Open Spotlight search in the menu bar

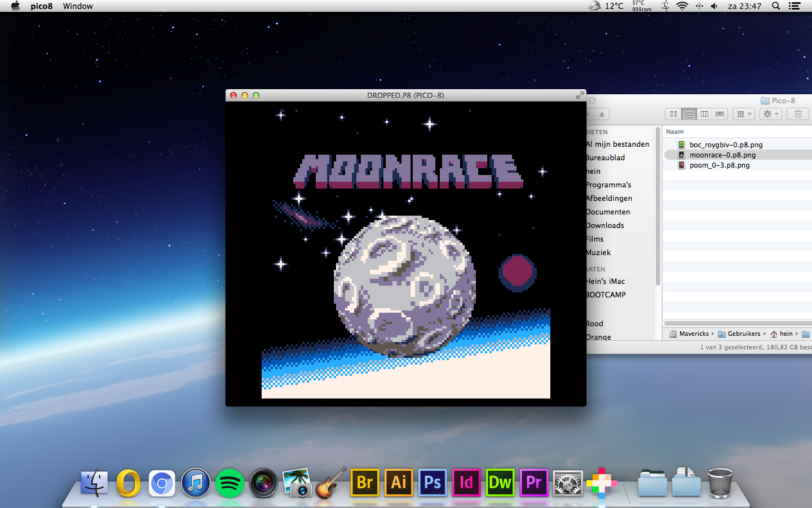776,6
